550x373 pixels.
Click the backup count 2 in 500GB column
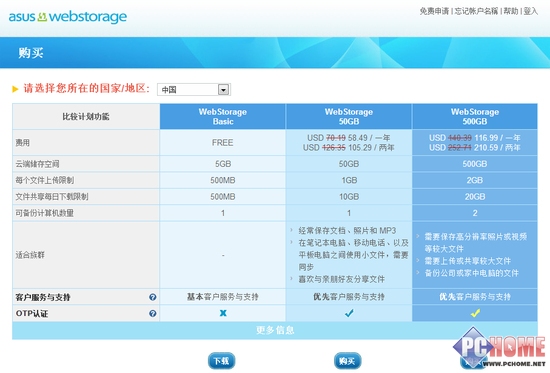pos(475,213)
